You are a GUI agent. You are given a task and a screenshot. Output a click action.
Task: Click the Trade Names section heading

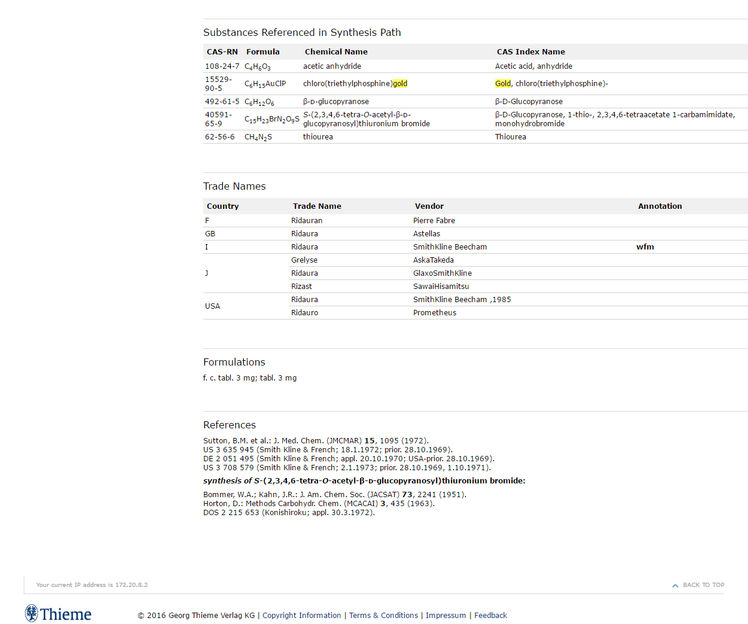point(234,186)
